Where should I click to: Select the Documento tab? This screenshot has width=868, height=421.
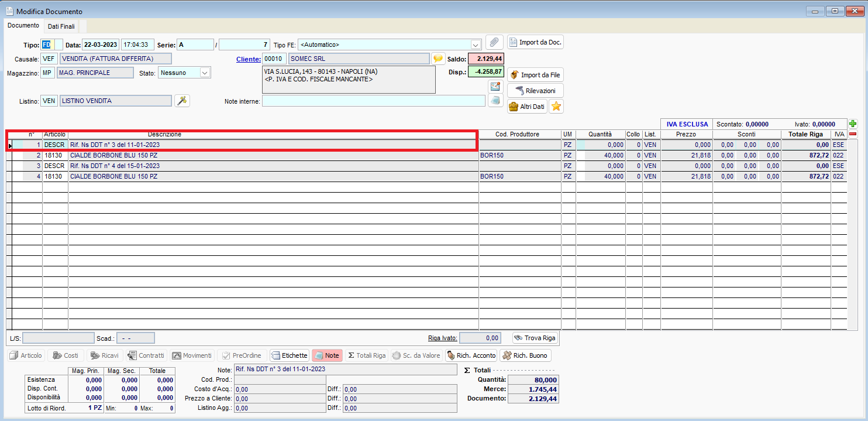[x=23, y=26]
